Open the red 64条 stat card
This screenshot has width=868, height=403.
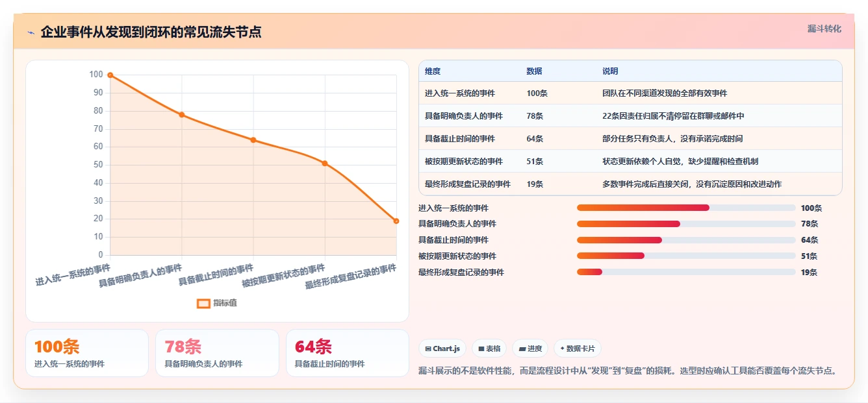tap(348, 353)
